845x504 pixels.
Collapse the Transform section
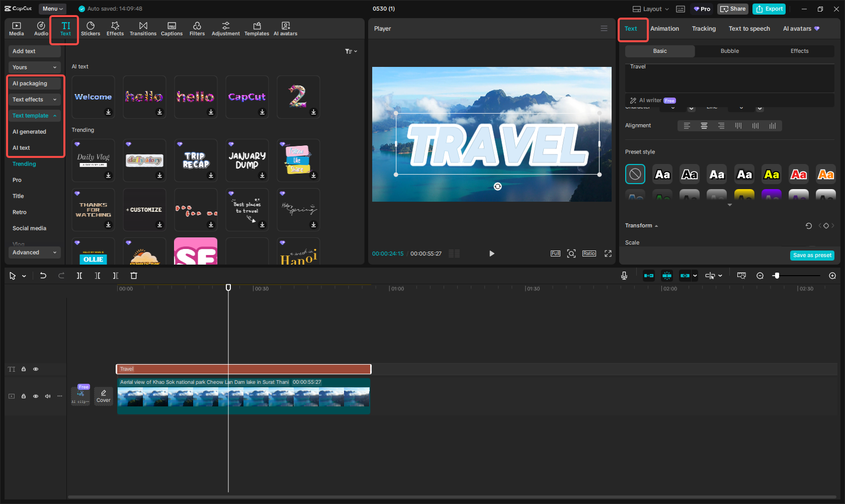pyautogui.click(x=641, y=225)
